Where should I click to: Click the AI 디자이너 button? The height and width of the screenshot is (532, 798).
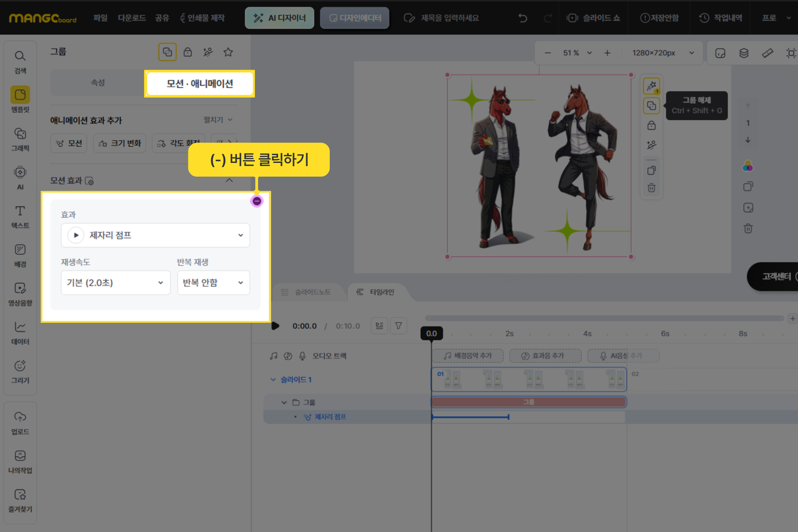[x=279, y=18]
